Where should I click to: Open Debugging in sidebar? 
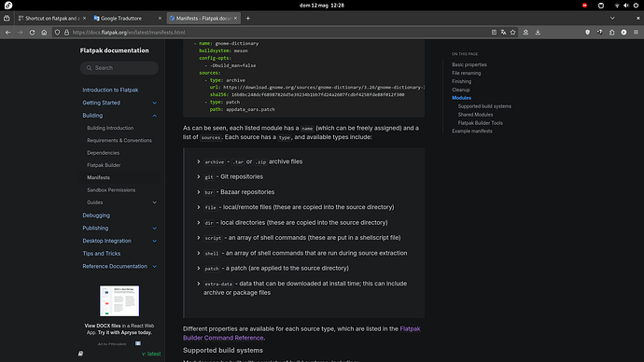click(96, 216)
